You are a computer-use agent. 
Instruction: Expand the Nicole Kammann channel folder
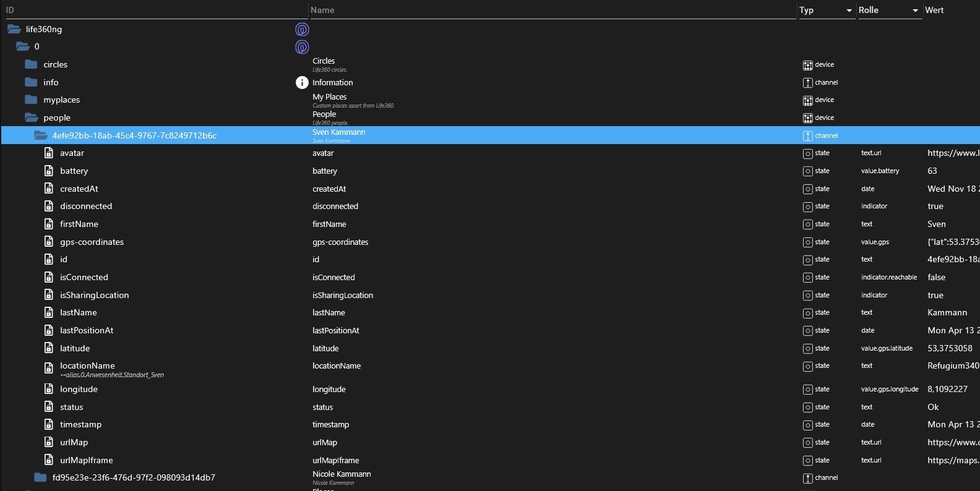41,477
